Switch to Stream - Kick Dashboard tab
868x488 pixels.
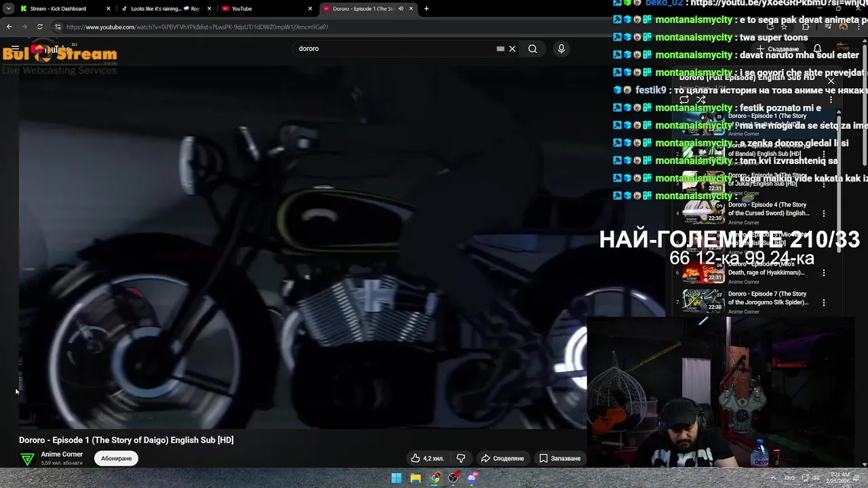pos(64,9)
